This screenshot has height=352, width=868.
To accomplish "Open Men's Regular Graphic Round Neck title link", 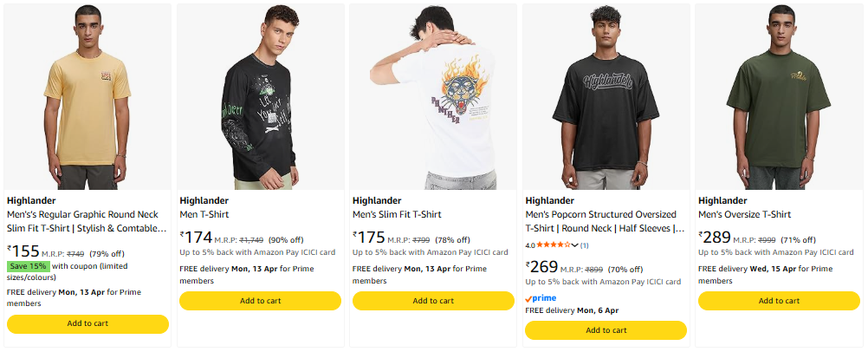I will [87, 221].
